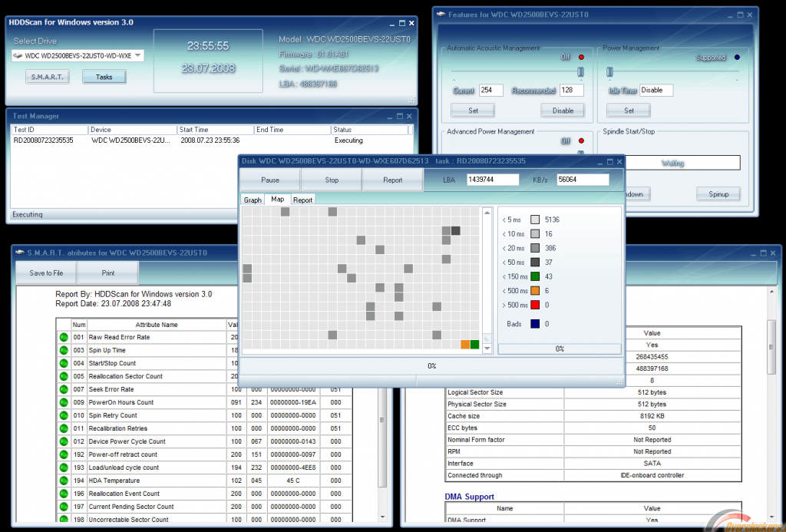Pause the running disk scan
Viewport: 786px width, 532px height.
coord(270,180)
